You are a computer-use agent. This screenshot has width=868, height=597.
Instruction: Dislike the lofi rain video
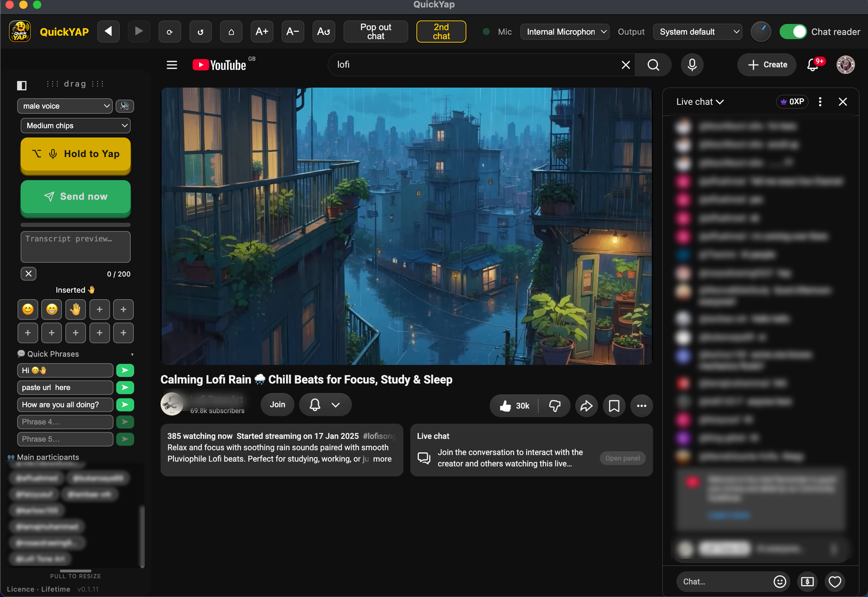click(x=554, y=406)
